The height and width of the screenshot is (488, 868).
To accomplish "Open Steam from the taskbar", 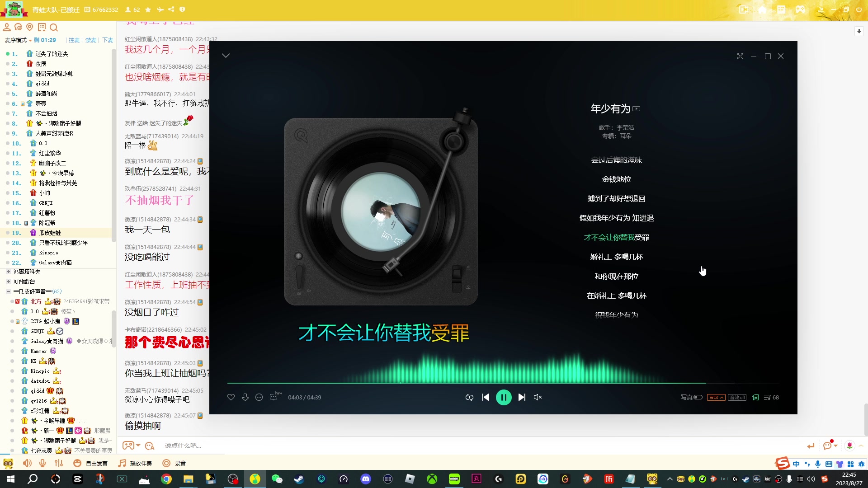I will point(299,479).
